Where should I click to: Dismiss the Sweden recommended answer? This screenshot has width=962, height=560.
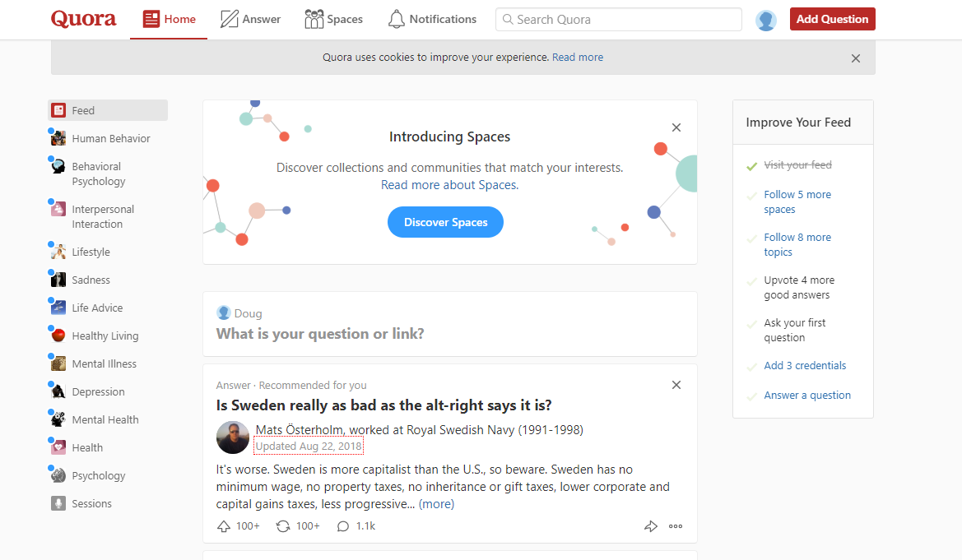pos(676,385)
